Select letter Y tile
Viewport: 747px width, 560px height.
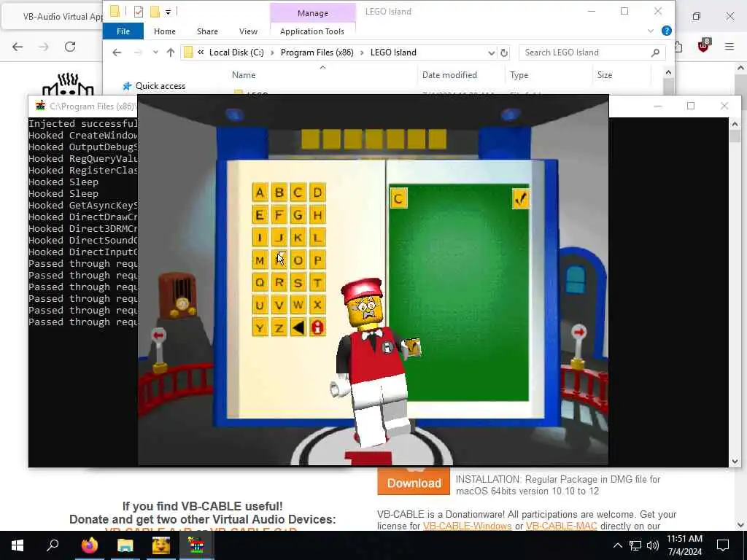[x=260, y=327]
